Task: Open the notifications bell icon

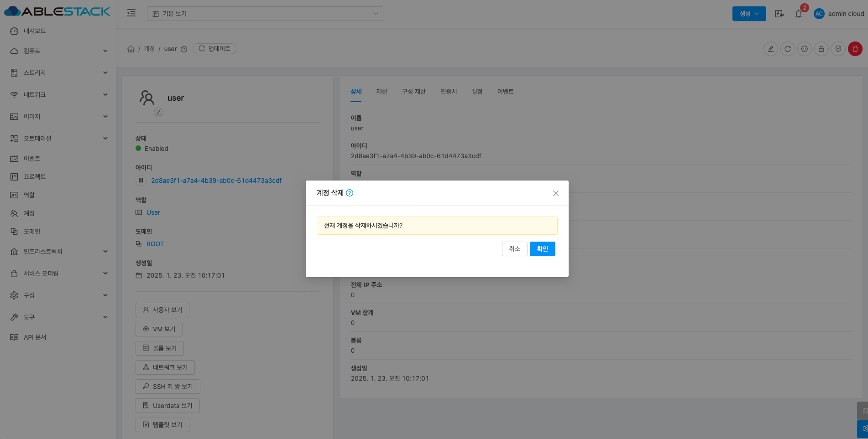Action: click(798, 14)
